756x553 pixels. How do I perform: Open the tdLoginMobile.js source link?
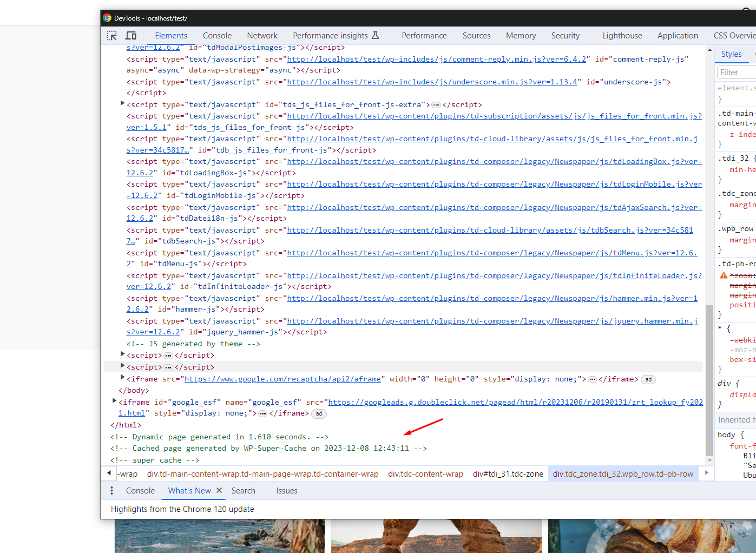tap(414, 190)
